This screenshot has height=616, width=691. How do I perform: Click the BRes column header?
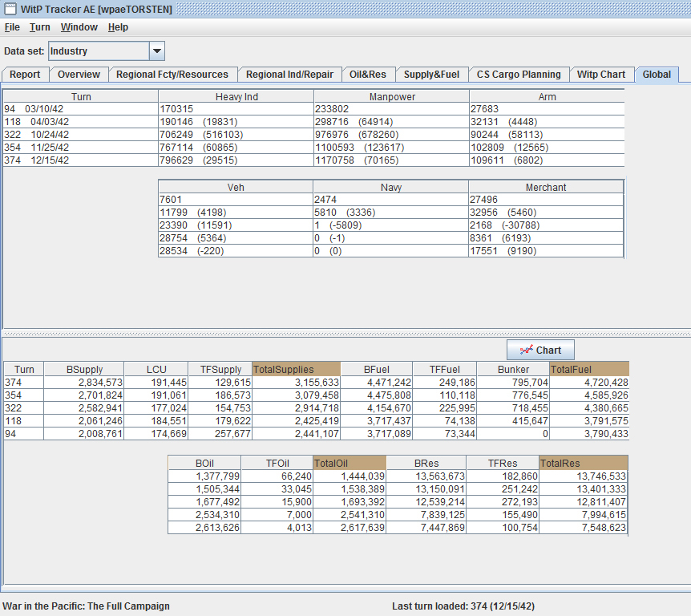(x=426, y=464)
